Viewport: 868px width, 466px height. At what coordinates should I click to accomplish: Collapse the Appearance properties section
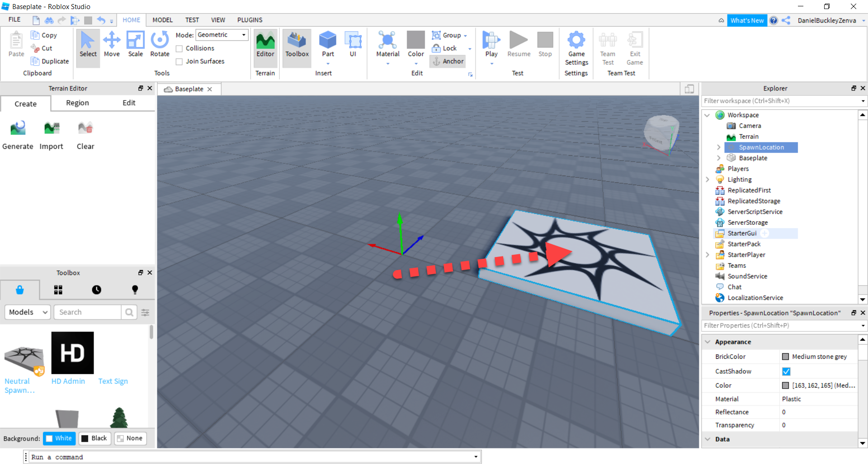pyautogui.click(x=708, y=342)
